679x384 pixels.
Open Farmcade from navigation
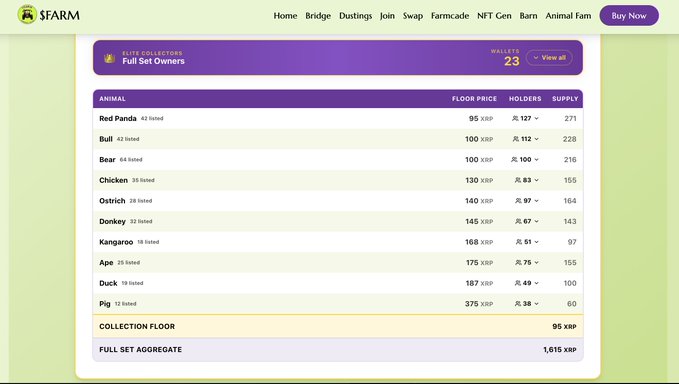coord(450,16)
